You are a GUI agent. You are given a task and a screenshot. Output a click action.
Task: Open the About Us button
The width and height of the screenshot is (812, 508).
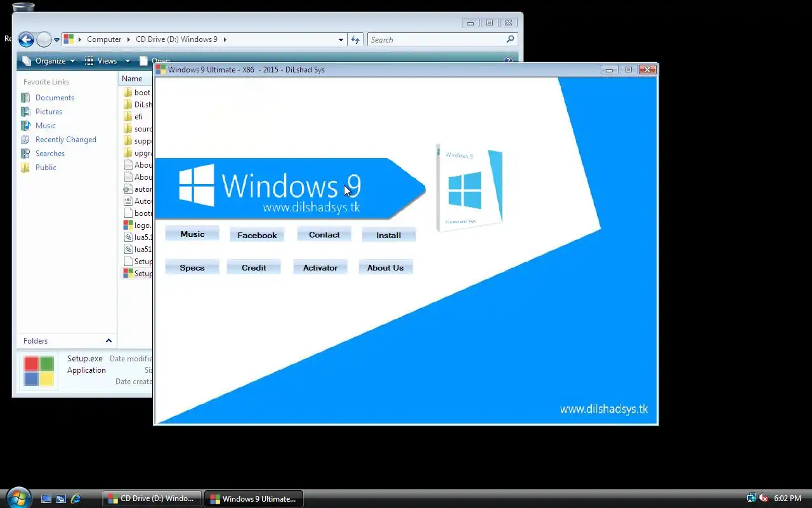pos(386,267)
